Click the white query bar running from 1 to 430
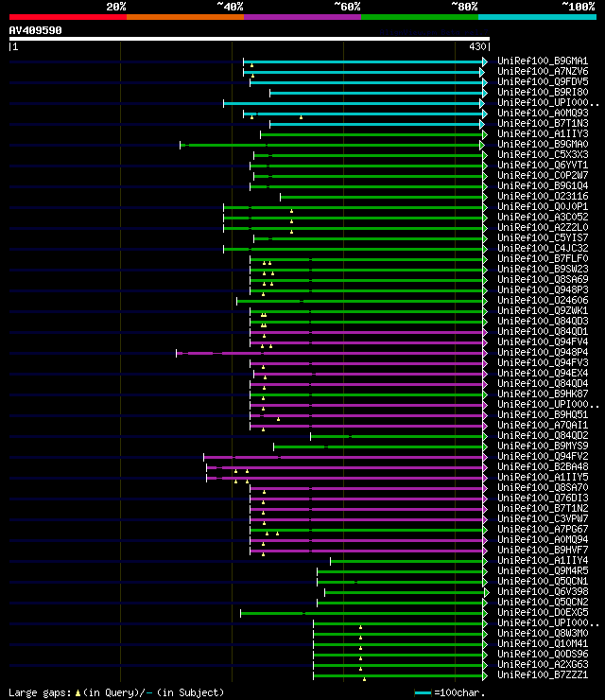605x700 pixels. [249, 39]
